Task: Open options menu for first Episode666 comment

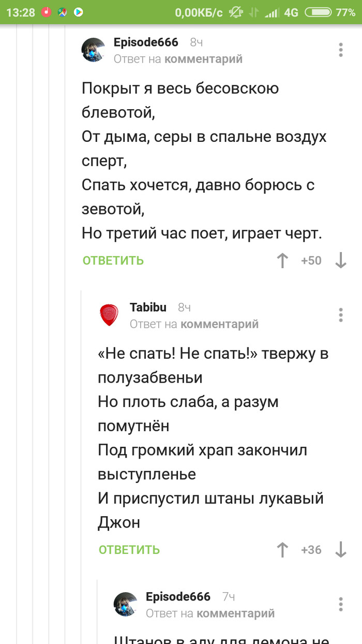Action: [x=341, y=50]
